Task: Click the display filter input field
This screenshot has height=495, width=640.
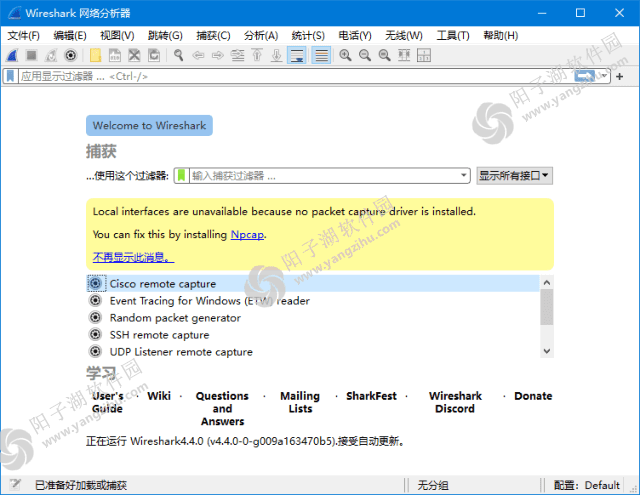Action: click(x=296, y=76)
